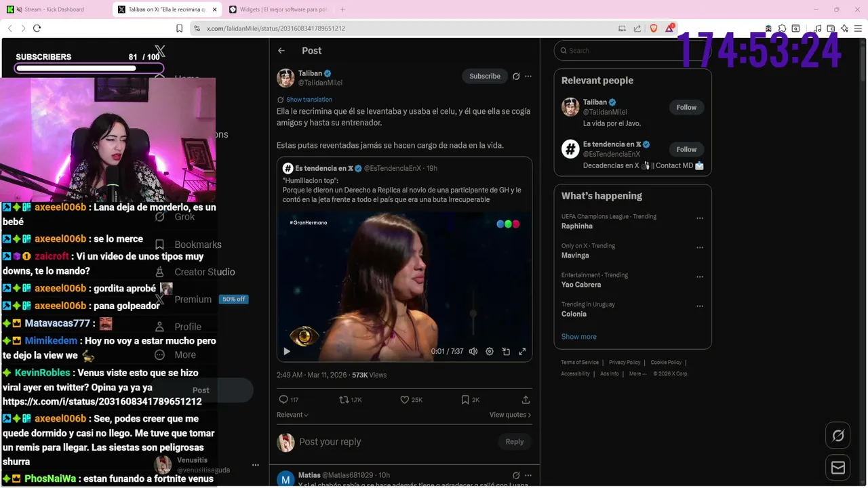Click the disabled Reply button
This screenshot has height=488, width=868.
515,442
